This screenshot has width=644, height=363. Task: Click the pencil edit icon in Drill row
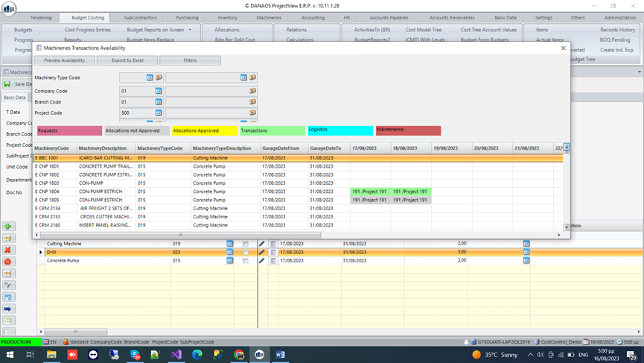[x=261, y=252]
